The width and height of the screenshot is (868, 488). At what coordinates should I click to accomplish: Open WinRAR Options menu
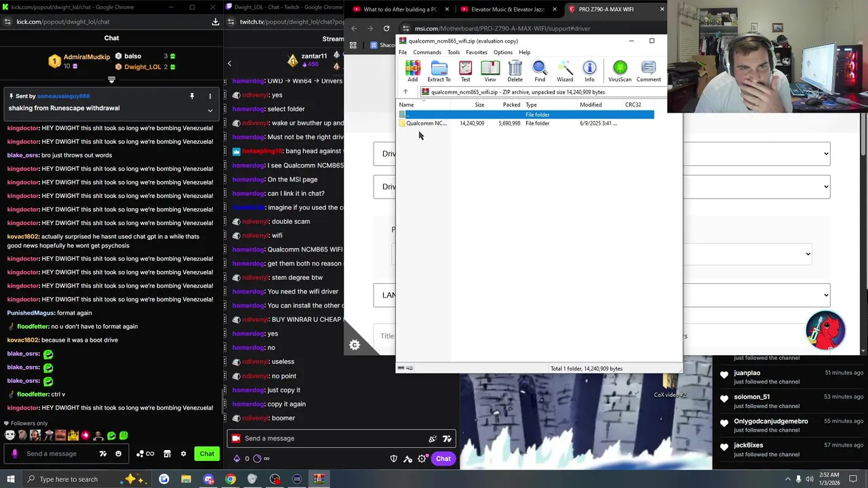[503, 52]
